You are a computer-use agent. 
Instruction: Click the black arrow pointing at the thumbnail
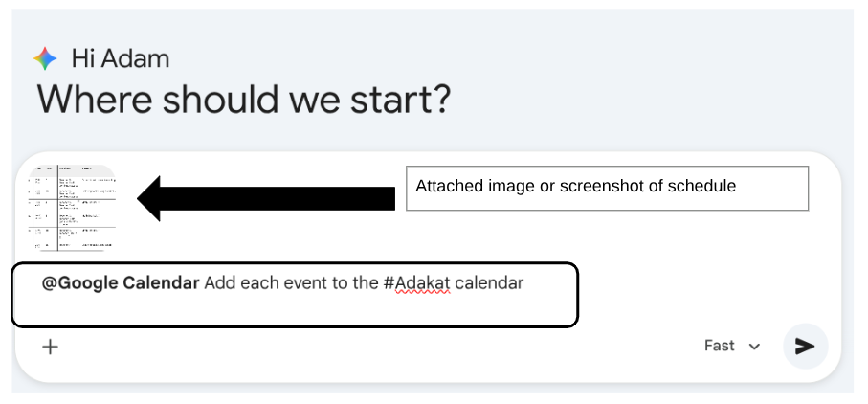coord(266,198)
